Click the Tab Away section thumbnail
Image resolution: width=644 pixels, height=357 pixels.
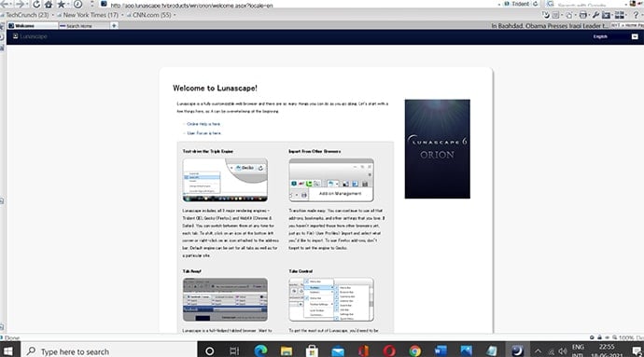coord(225,299)
